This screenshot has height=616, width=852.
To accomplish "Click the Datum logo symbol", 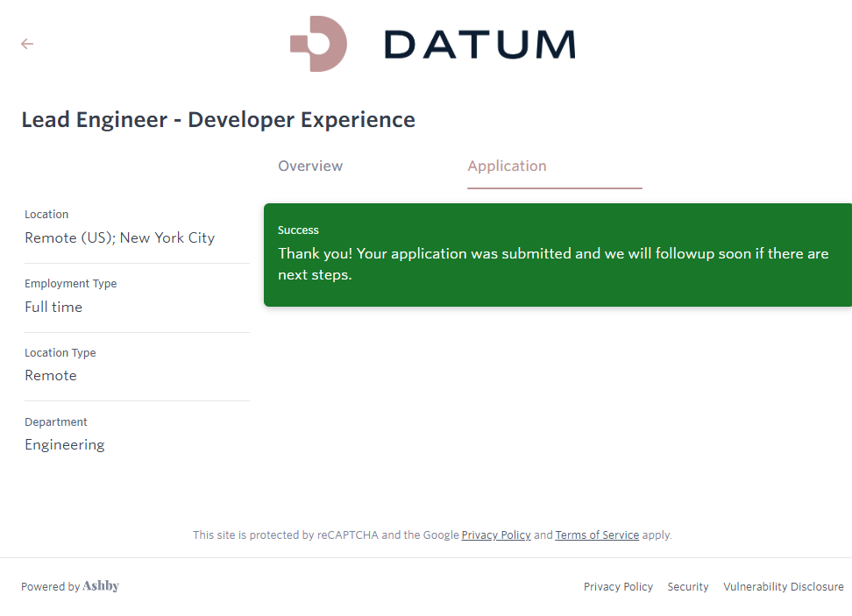I will tap(319, 44).
